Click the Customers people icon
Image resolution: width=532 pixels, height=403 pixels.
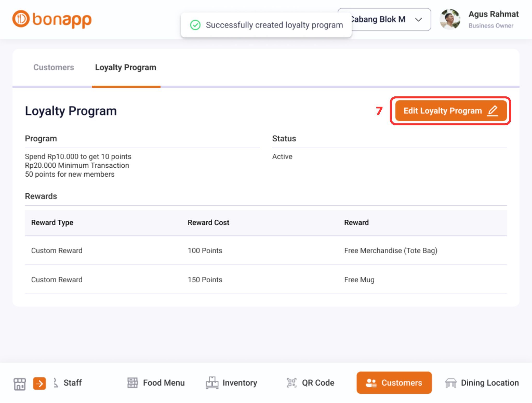point(371,383)
